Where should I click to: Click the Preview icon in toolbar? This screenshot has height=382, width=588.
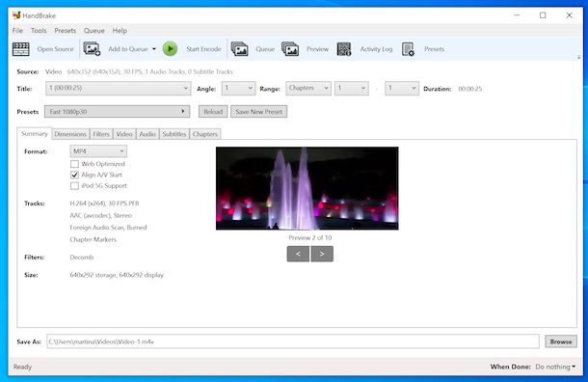click(x=290, y=49)
